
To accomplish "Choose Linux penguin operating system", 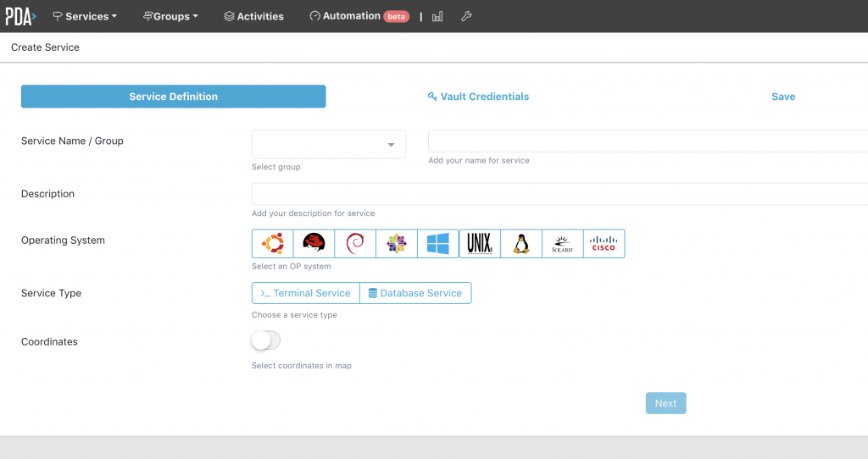I will [521, 243].
